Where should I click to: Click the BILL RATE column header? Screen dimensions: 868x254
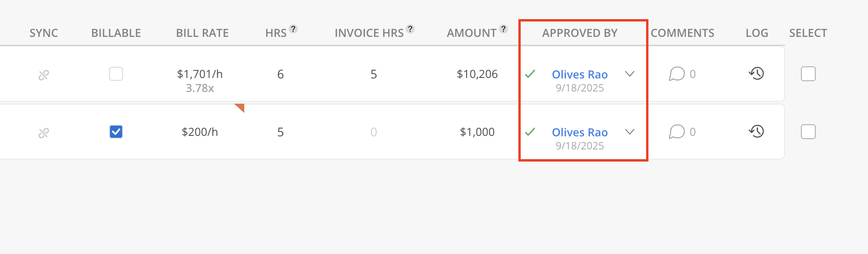tap(202, 33)
